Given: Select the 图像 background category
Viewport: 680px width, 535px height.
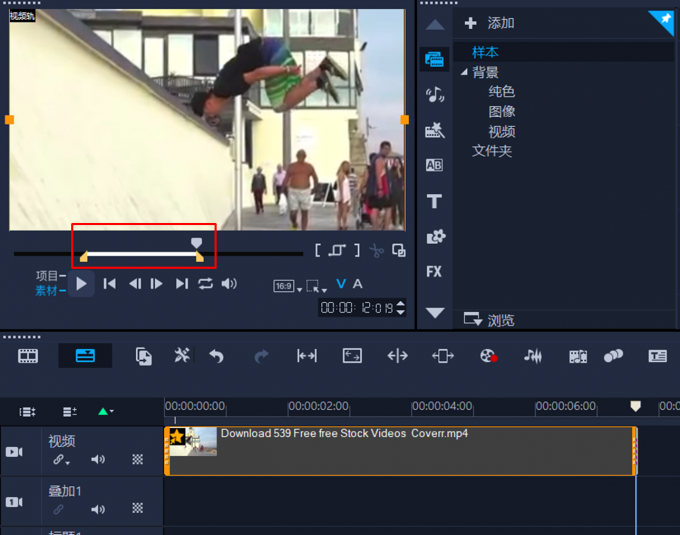Looking at the screenshot, I should point(501,111).
